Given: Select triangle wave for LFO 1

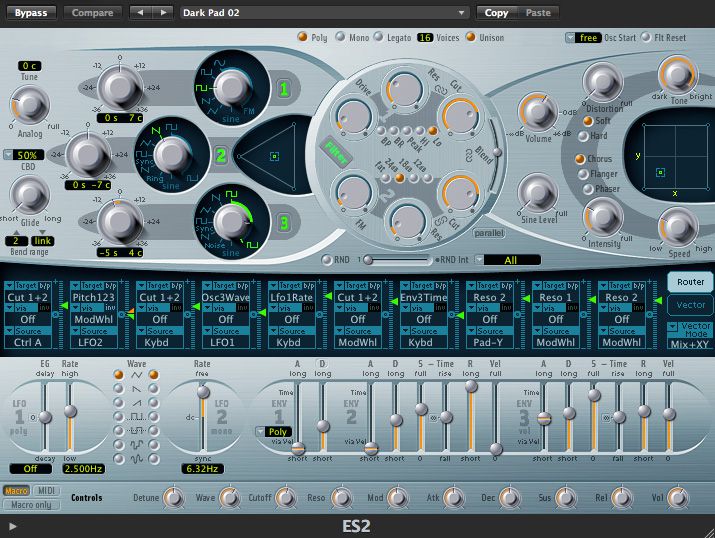Looking at the screenshot, I should click(119, 375).
